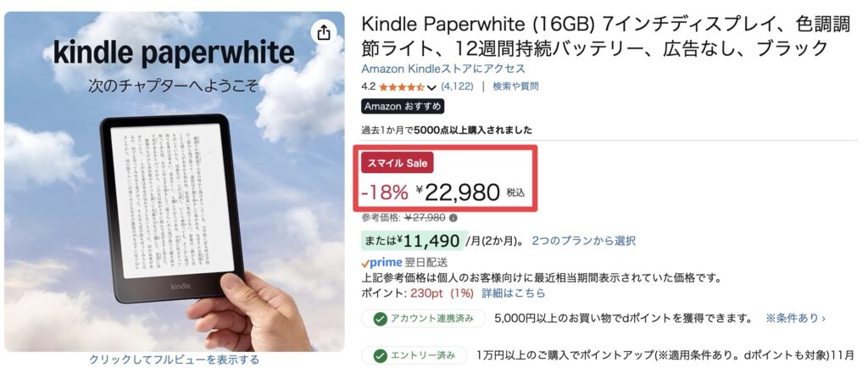Click the アカウント連携済み status pill
The image size is (868, 368).
[424, 319]
